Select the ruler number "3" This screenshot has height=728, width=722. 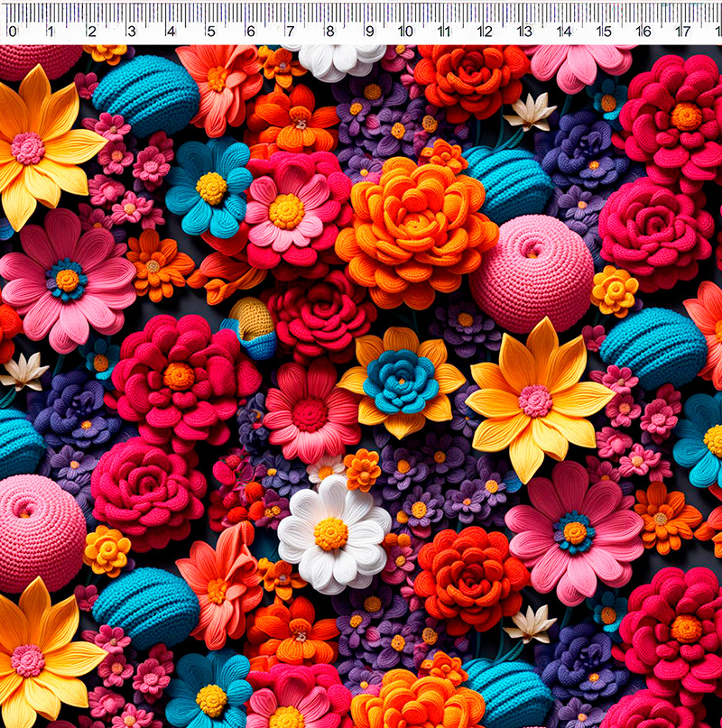coord(132,32)
